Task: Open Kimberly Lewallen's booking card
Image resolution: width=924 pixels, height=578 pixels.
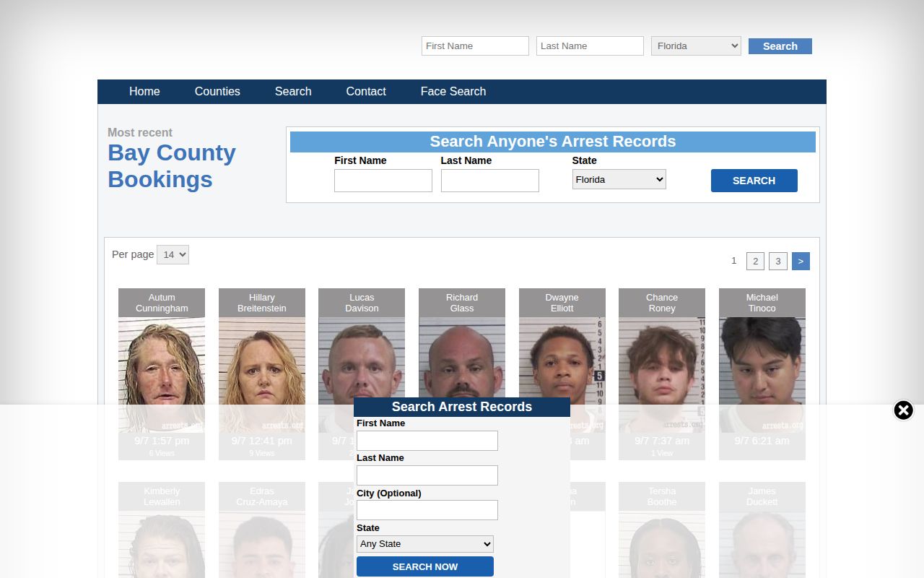Action: (x=162, y=530)
